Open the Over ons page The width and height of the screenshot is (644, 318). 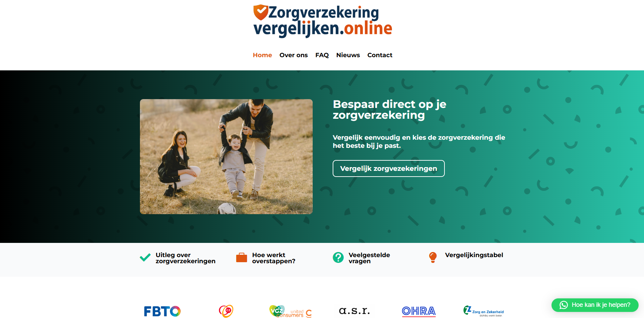(293, 55)
